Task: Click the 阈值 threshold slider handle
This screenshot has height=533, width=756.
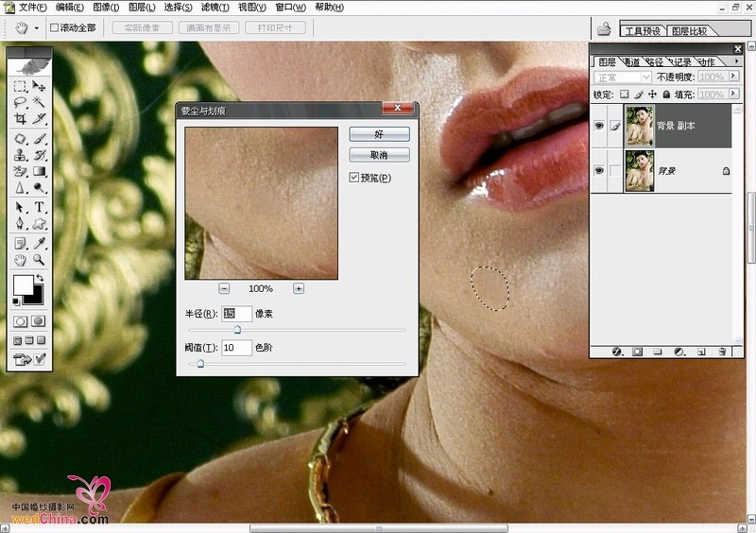Action: tap(200, 363)
